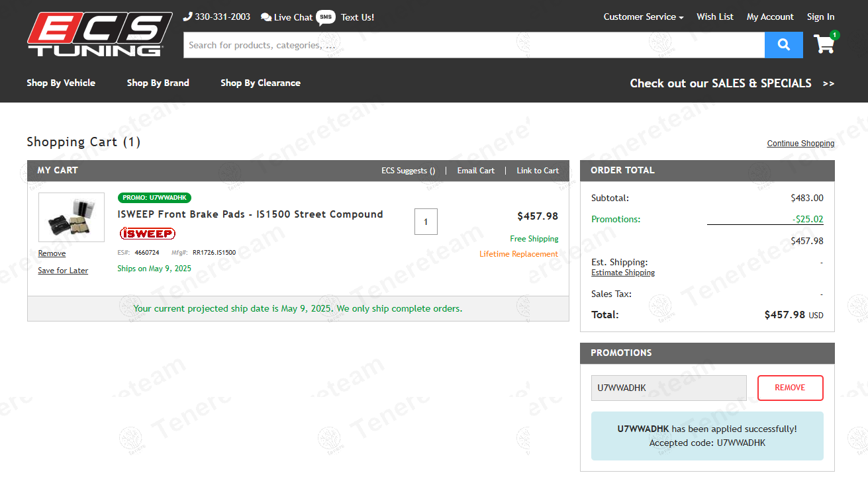Open the shopping cart icon
This screenshot has height=477, width=868.
[824, 44]
